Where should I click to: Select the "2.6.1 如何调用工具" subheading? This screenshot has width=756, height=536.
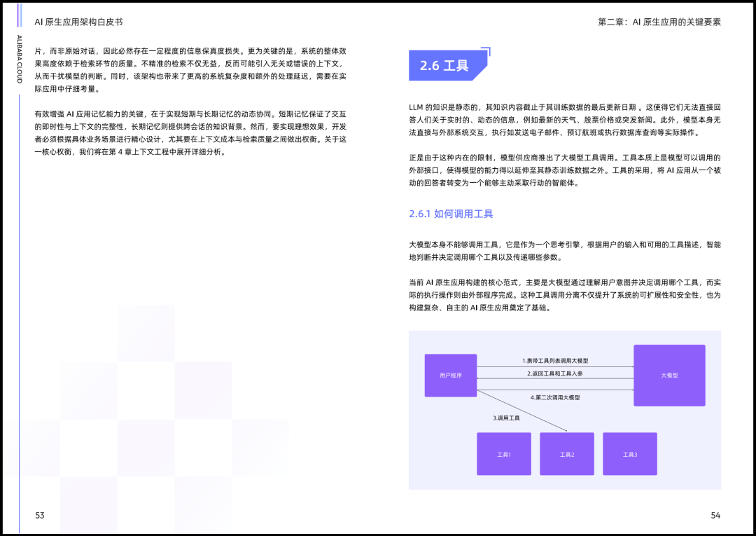pos(451,214)
